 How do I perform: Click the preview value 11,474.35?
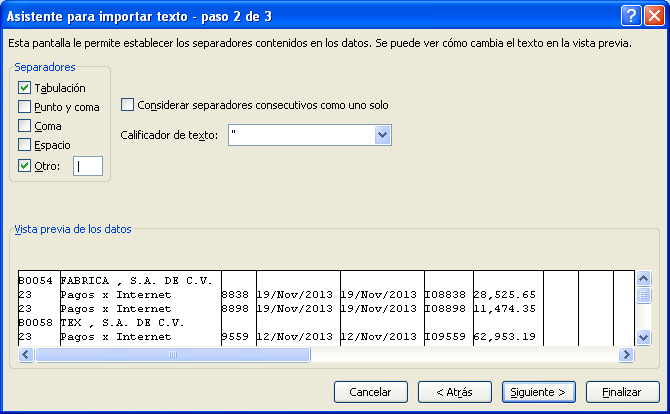(505, 308)
